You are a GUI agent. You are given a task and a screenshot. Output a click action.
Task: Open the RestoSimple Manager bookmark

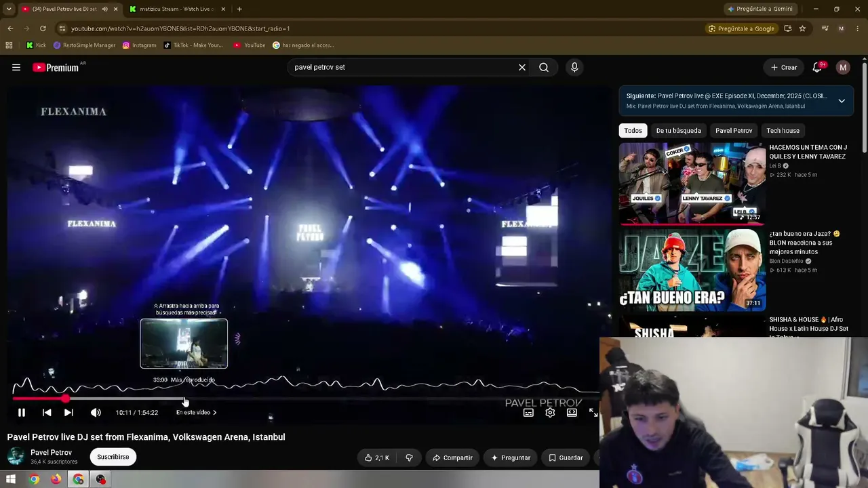pos(84,45)
